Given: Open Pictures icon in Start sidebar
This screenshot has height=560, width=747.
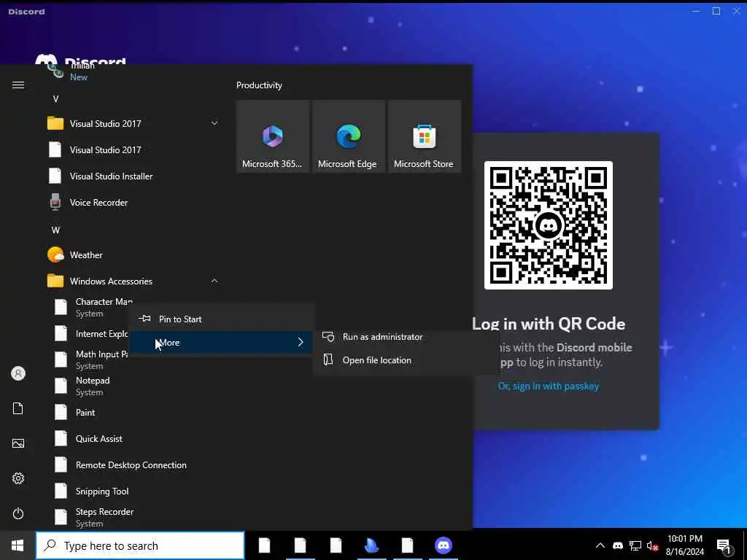Looking at the screenshot, I should click(x=18, y=443).
